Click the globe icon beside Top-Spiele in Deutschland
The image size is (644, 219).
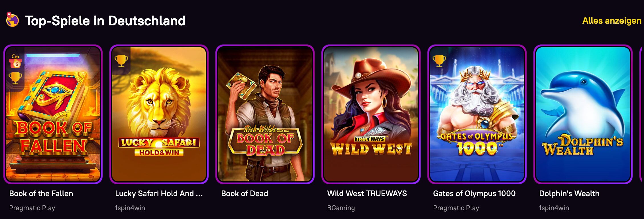(x=13, y=20)
